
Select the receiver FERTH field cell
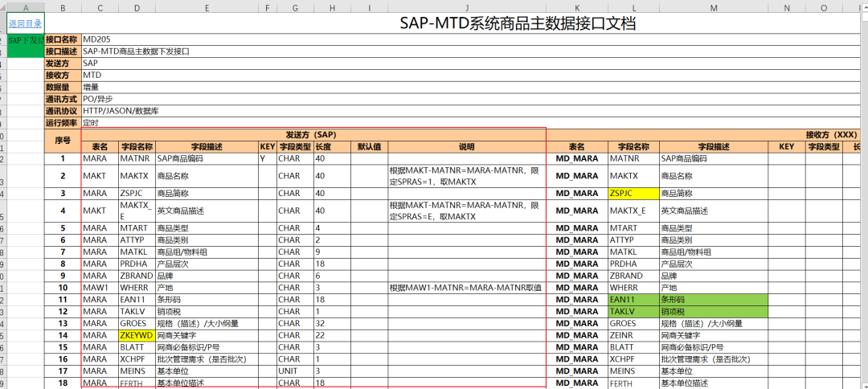pyautogui.click(x=633, y=383)
